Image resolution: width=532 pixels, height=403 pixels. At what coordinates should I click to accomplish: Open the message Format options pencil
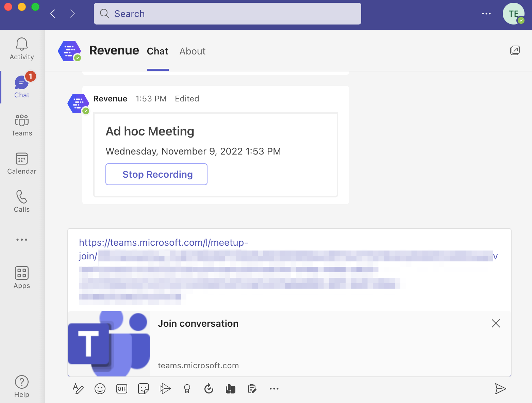pyautogui.click(x=78, y=389)
